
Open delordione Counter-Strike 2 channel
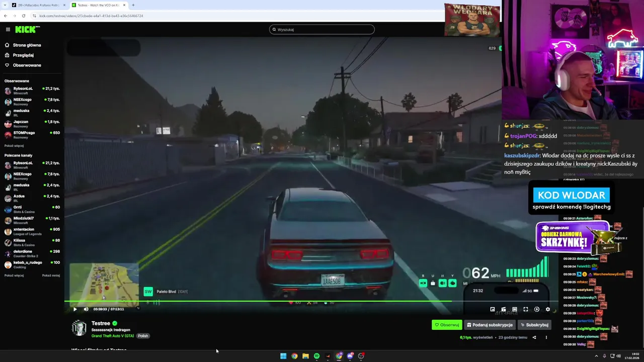32,253
